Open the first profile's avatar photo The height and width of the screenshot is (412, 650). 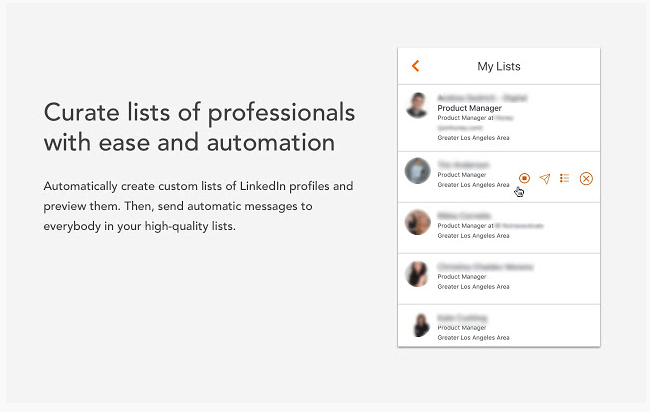pyautogui.click(x=417, y=105)
